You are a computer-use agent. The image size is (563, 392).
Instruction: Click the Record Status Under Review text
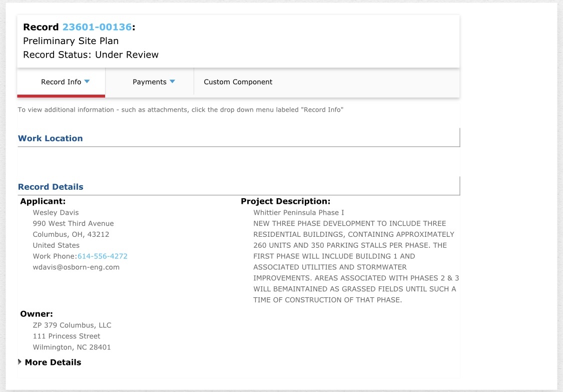click(91, 55)
